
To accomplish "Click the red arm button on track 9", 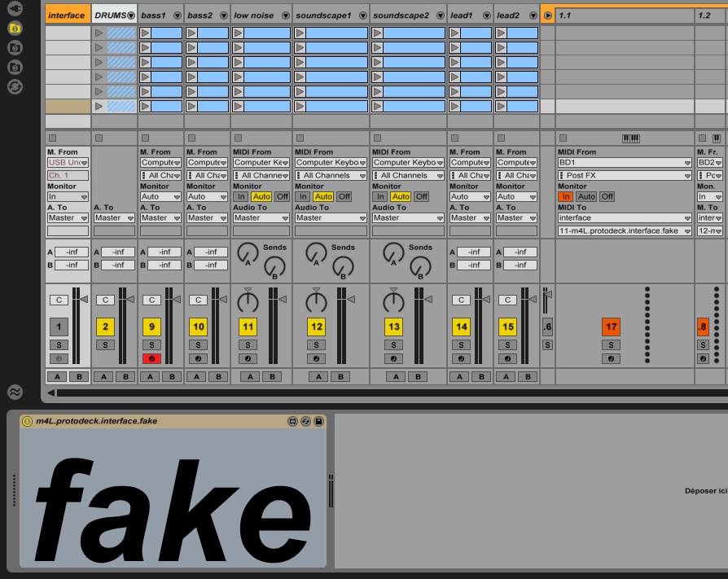I will [151, 359].
